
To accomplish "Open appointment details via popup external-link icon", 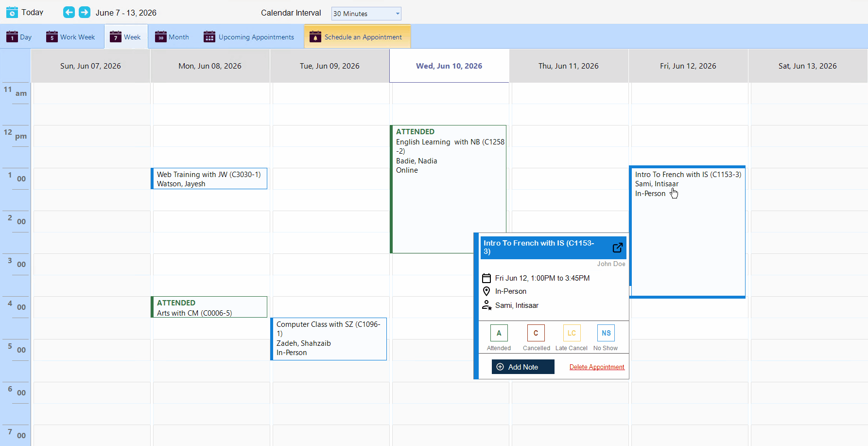I will click(618, 248).
